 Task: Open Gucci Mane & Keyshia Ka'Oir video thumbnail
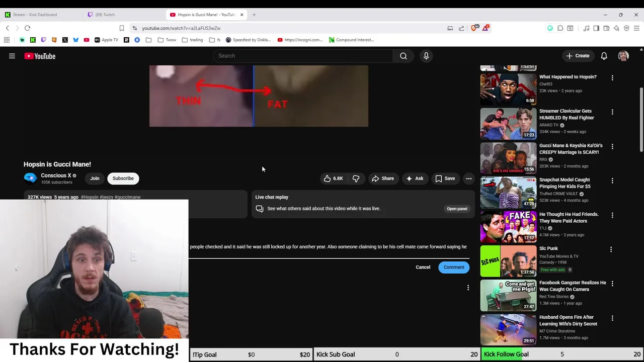click(508, 157)
